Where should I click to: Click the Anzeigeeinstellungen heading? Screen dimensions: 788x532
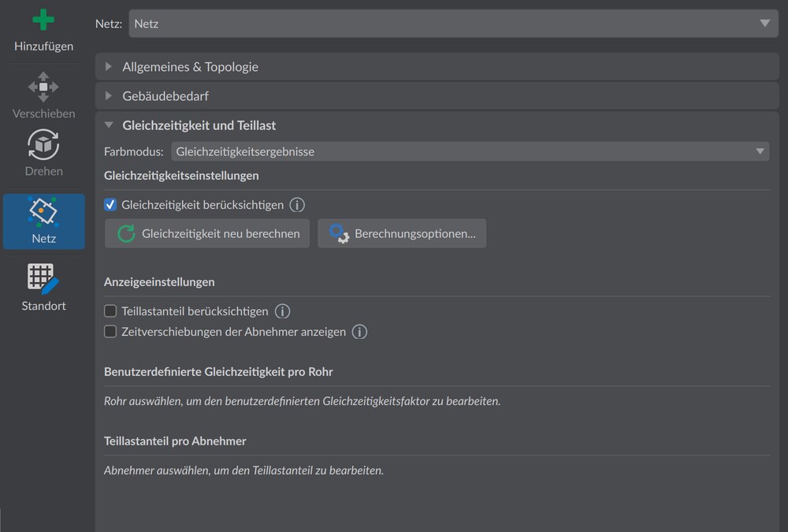click(159, 282)
